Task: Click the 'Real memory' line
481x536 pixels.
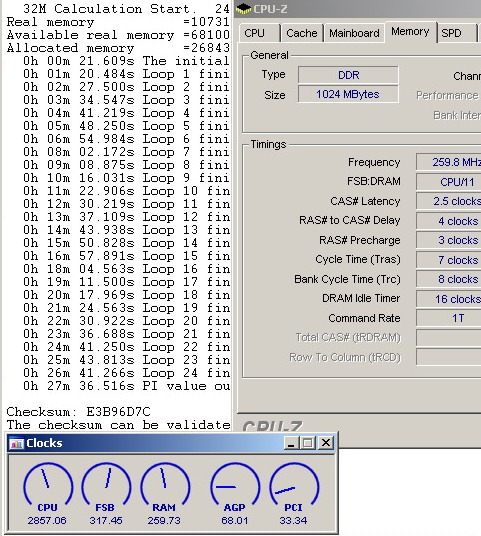Action: [118, 22]
